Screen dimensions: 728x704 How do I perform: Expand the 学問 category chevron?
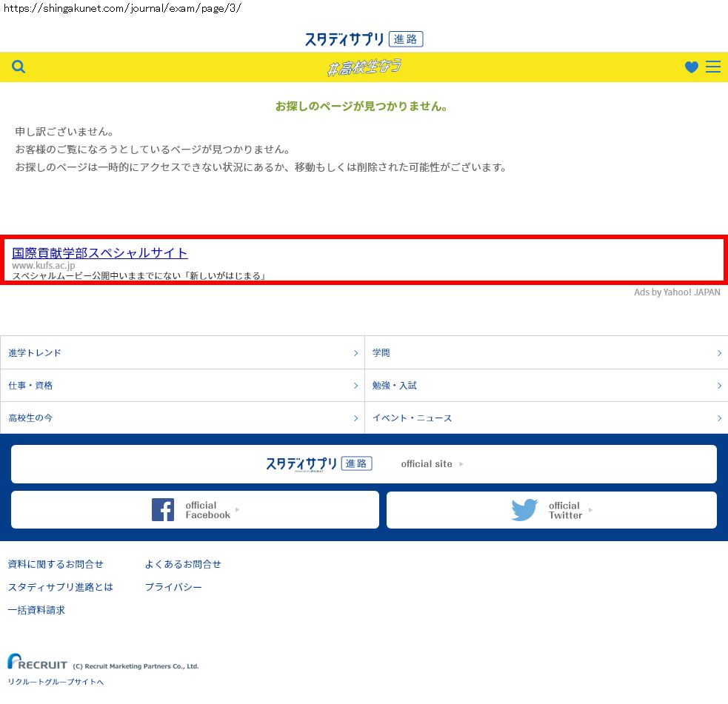click(719, 353)
